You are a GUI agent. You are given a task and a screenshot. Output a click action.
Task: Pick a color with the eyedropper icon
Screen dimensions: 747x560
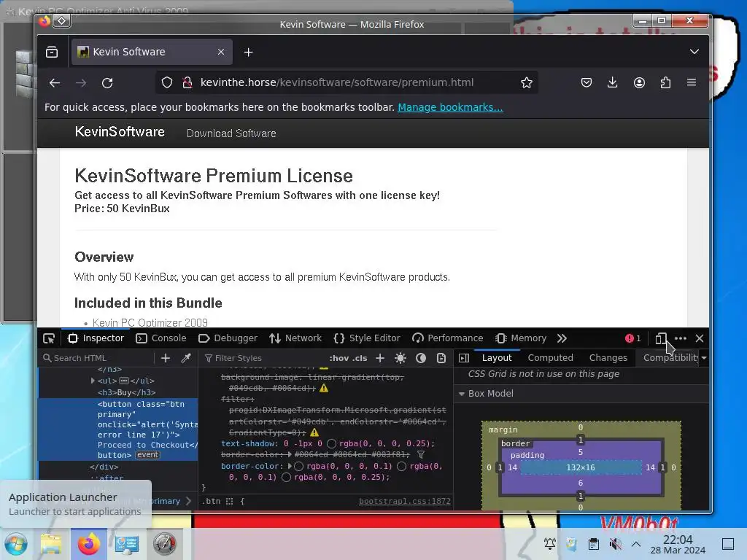(186, 358)
